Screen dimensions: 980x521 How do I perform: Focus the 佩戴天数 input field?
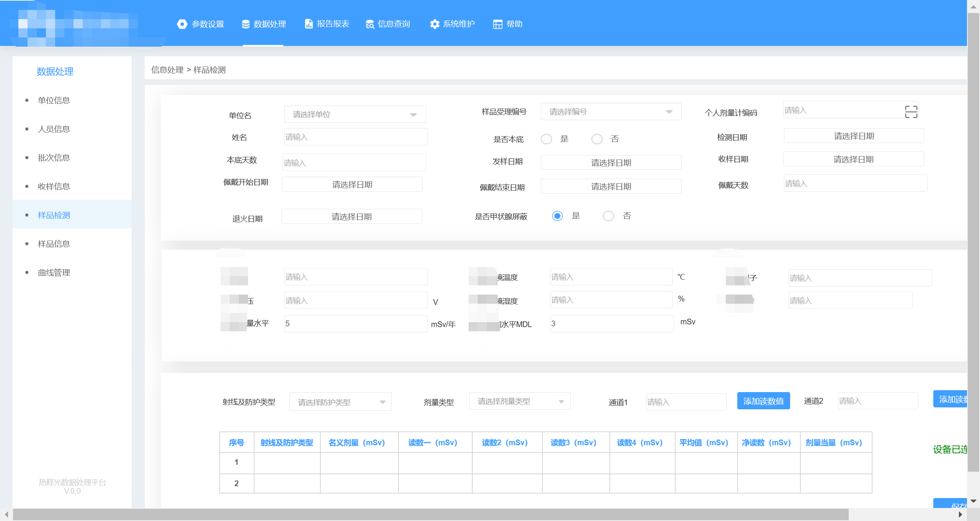856,183
